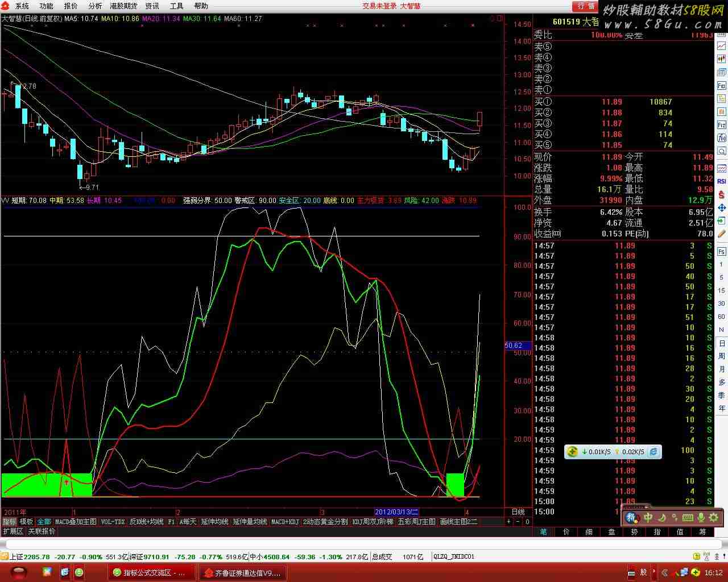The width and height of the screenshot is (728, 582).
Task: Open the 系统 menu
Action: click(22, 6)
